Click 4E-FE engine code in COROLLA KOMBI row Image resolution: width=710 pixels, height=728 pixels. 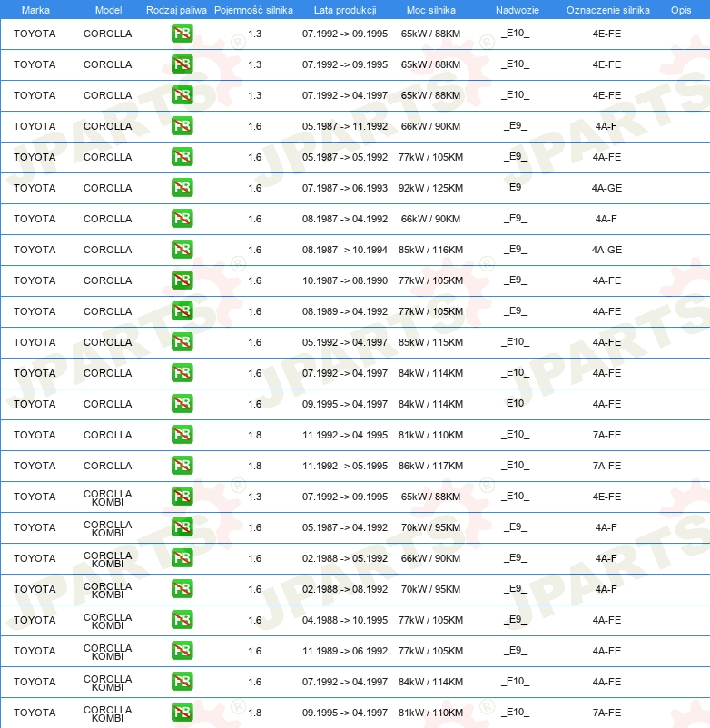pyautogui.click(x=606, y=497)
